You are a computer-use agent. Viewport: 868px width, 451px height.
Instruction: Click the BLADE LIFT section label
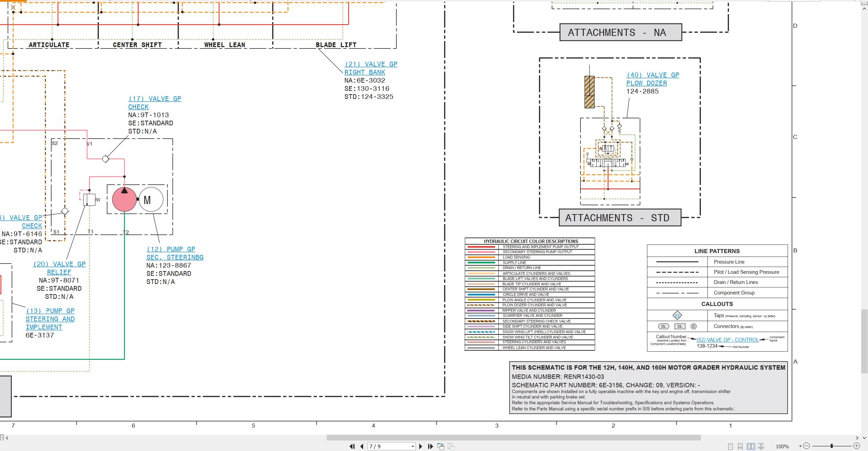tap(336, 45)
